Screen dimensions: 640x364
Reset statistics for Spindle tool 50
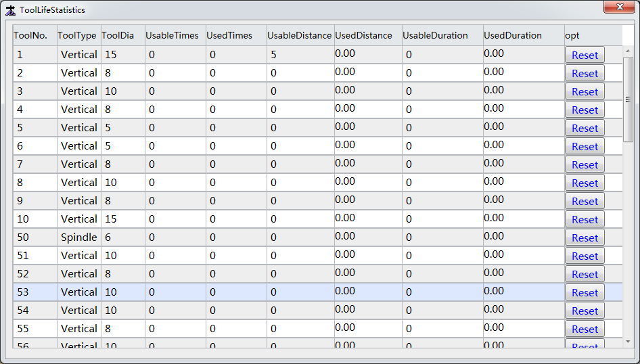tap(585, 238)
